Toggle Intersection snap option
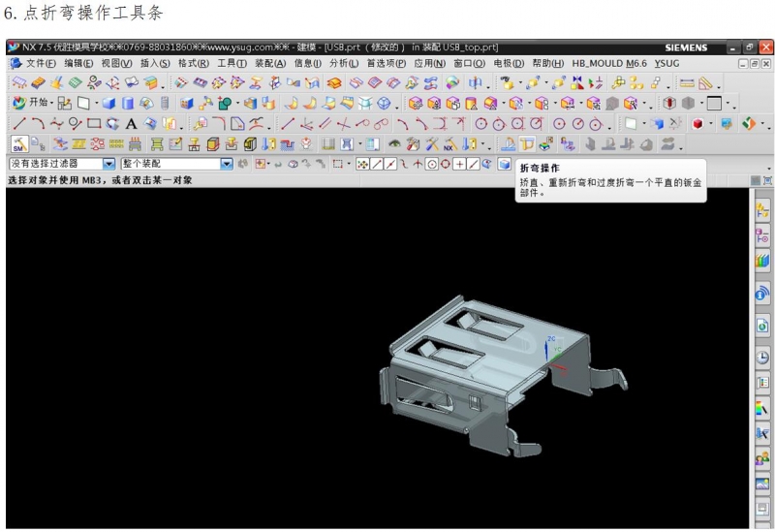Image resolution: width=775 pixels, height=532 pixels. [418, 164]
